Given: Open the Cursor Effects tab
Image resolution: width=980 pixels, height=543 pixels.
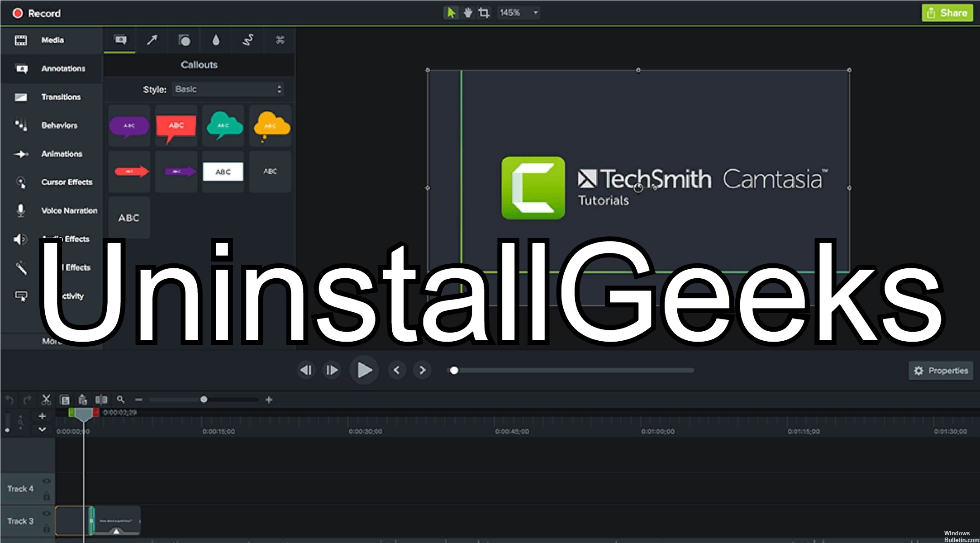Looking at the screenshot, I should coord(52,182).
